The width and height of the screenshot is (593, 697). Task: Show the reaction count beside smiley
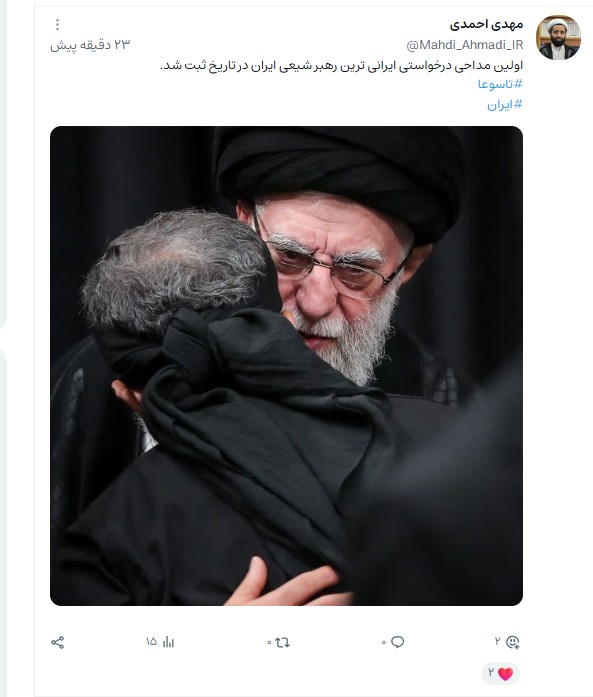497,641
